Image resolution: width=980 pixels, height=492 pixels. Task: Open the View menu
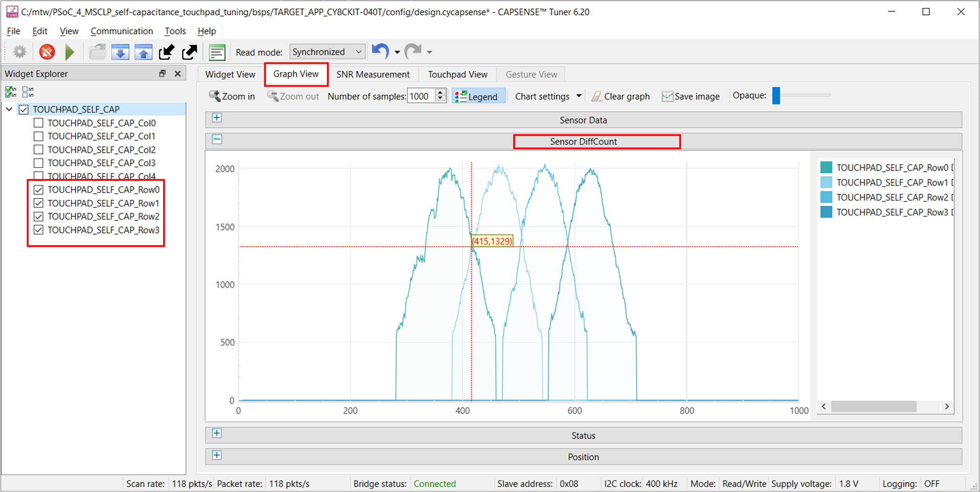click(69, 31)
